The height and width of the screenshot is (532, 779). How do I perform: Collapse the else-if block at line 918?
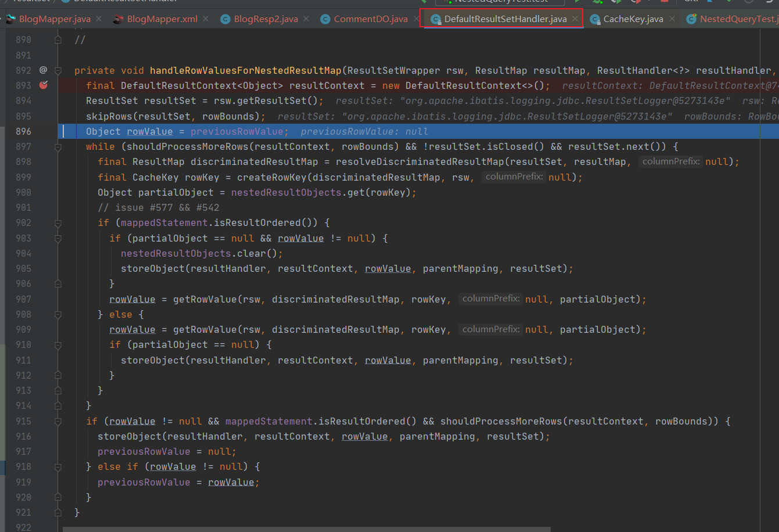(x=58, y=467)
